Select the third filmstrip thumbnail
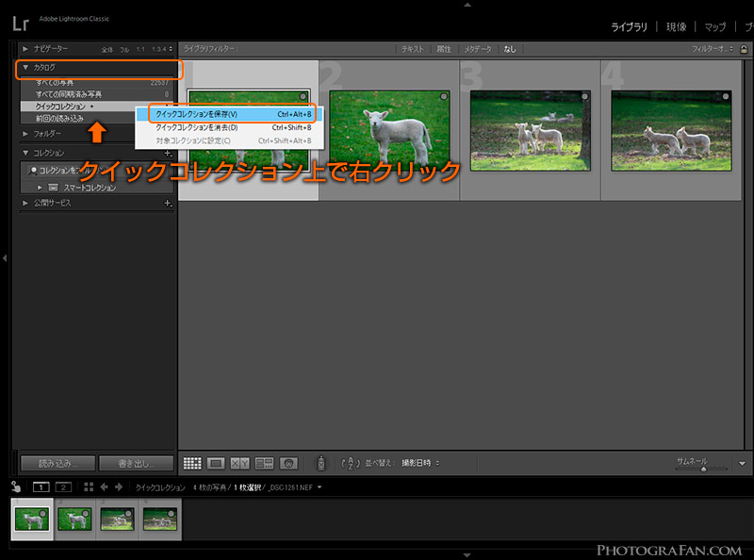This screenshot has height=560, width=754. click(x=117, y=519)
